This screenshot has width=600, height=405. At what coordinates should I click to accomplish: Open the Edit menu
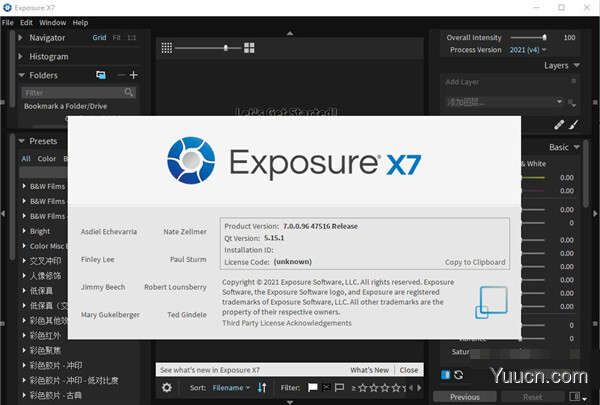point(26,23)
